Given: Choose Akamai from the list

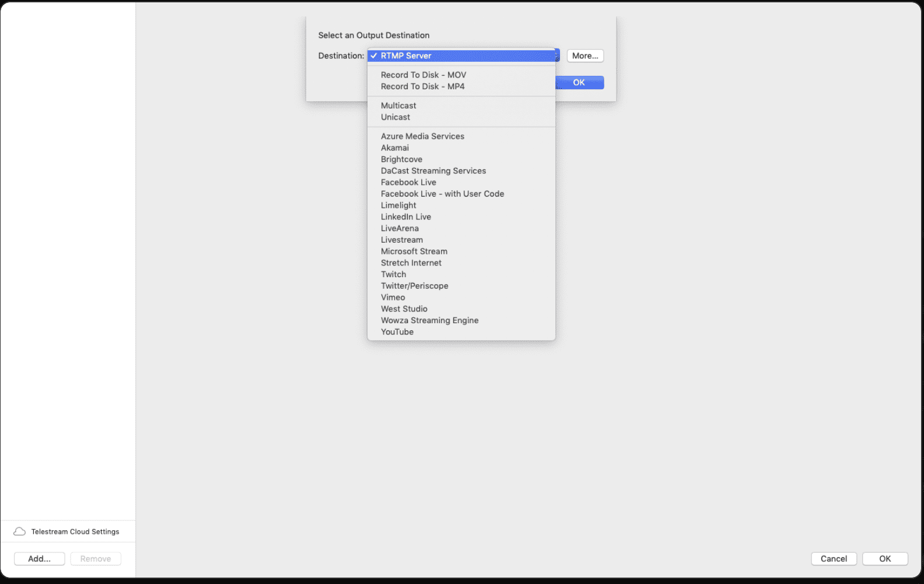Looking at the screenshot, I should click(461, 148).
